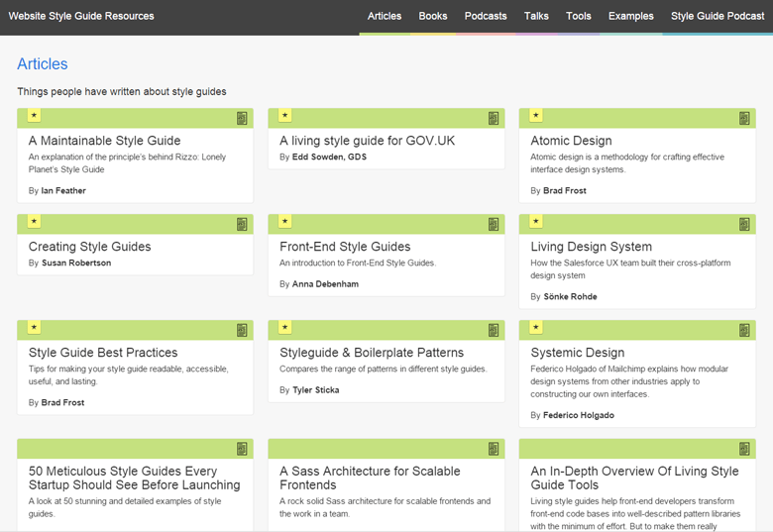The height and width of the screenshot is (532, 773).
Task: Click document icon on GOV.UK living style guide card
Action: 493,118
